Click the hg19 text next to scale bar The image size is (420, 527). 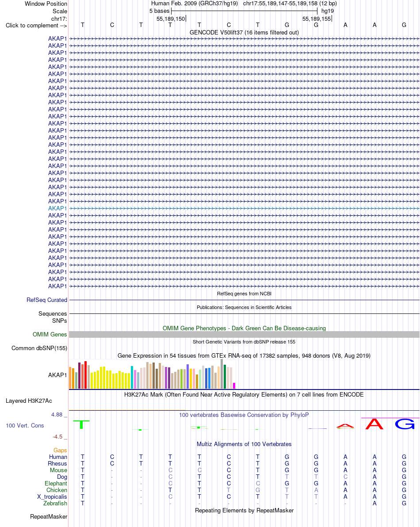[328, 11]
